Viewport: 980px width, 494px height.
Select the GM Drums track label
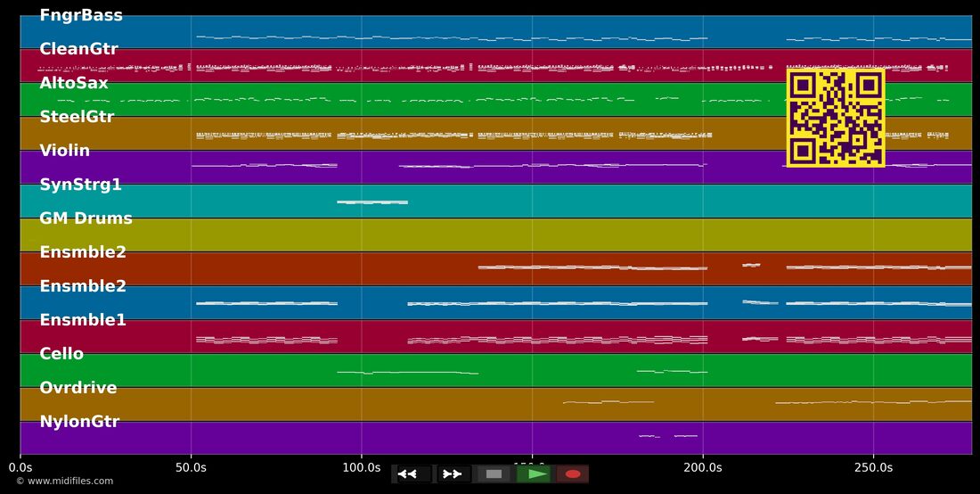pos(86,218)
